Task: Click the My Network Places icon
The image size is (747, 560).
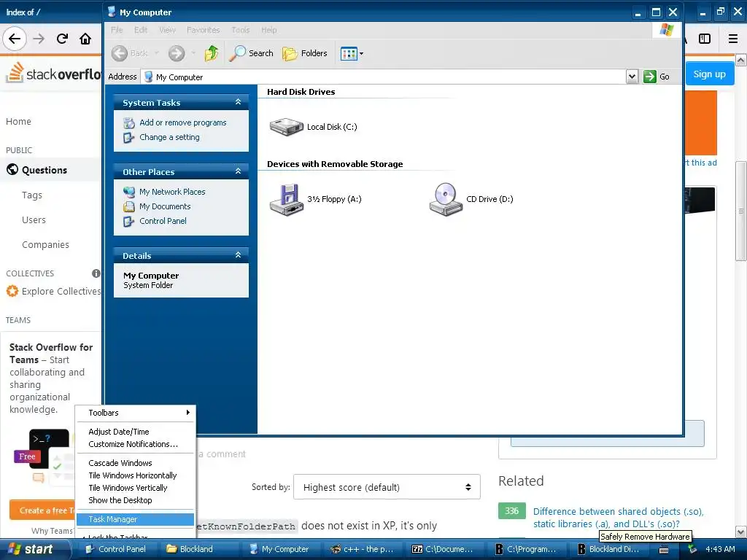Action: 128,192
